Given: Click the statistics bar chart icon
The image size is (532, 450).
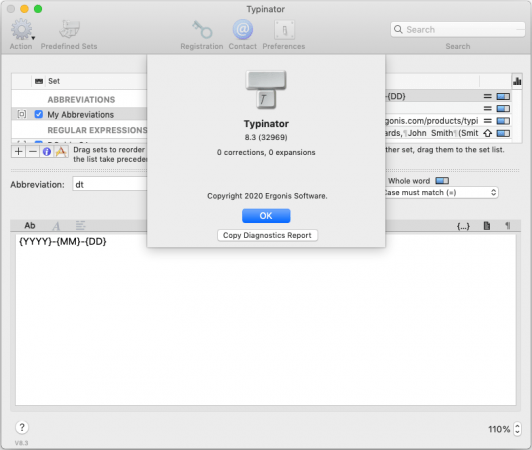Looking at the screenshot, I should pyautogui.click(x=517, y=81).
